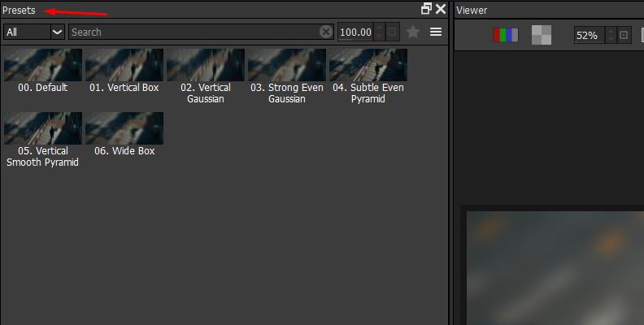Open the All category dropdown
Image resolution: width=644 pixels, height=325 pixels.
pos(34,32)
